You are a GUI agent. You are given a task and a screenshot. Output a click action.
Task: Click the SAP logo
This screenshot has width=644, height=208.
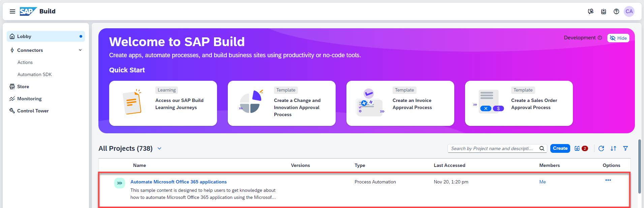pos(28,11)
